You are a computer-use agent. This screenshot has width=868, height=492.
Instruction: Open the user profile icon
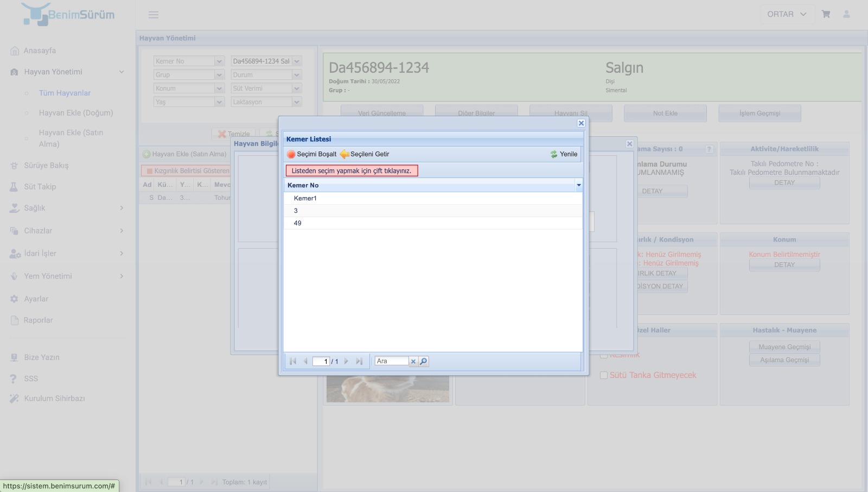coord(846,14)
